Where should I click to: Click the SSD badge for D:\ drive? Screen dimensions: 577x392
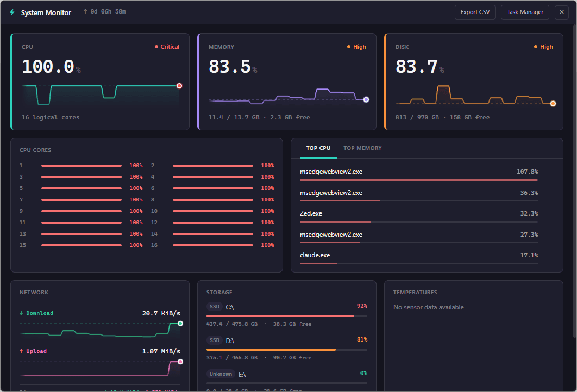tap(215, 340)
